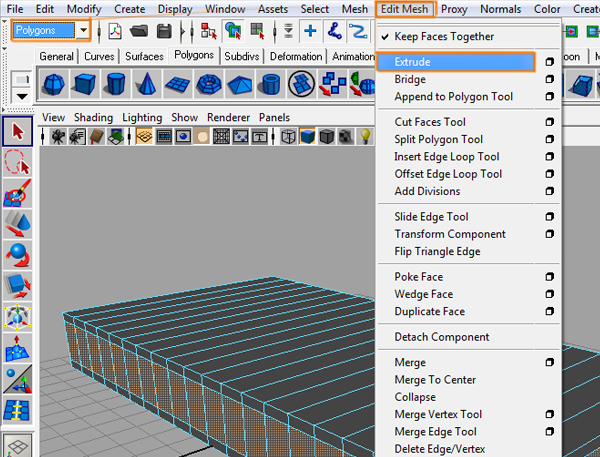Choose Extrude from Edit Mesh menu
The height and width of the screenshot is (457, 600).
tap(455, 62)
